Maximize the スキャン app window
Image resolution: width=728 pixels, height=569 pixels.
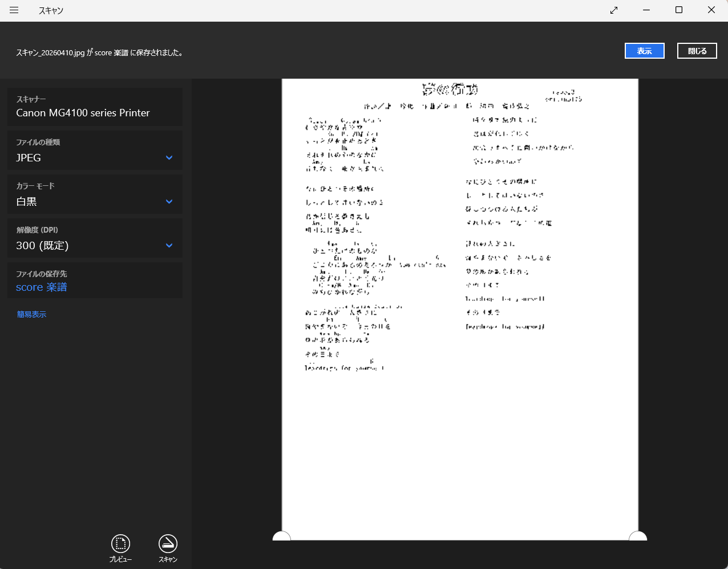(679, 10)
